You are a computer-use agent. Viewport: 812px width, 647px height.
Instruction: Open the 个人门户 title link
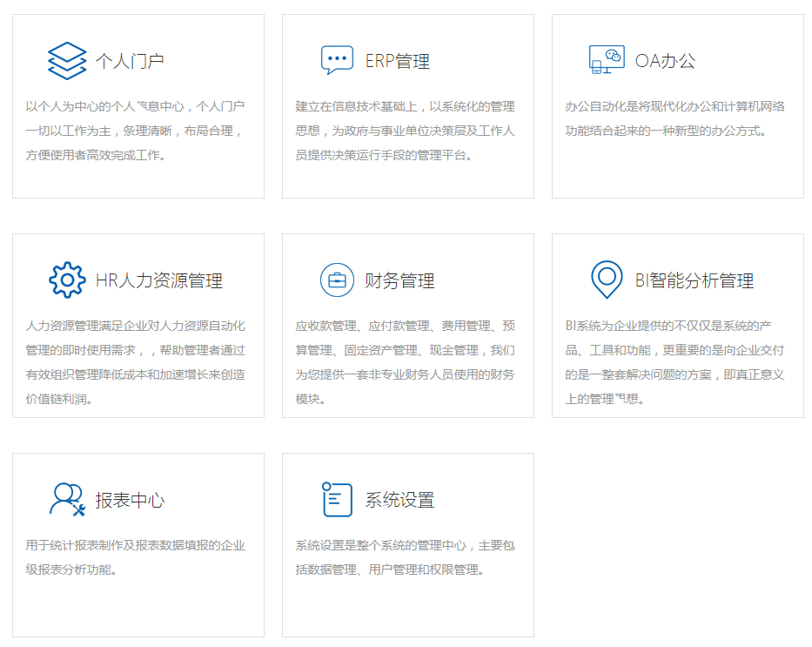130,62
